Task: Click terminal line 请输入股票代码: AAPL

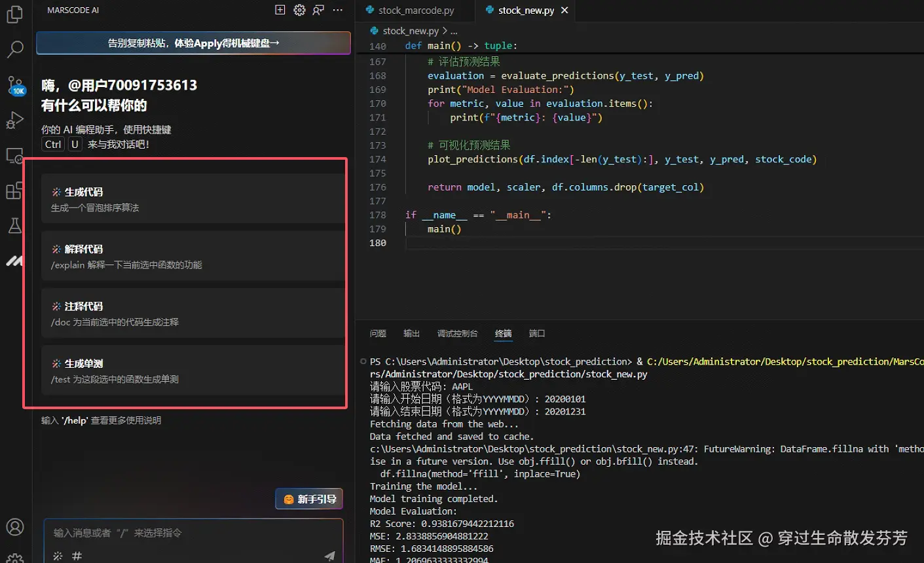Action: pyautogui.click(x=421, y=386)
